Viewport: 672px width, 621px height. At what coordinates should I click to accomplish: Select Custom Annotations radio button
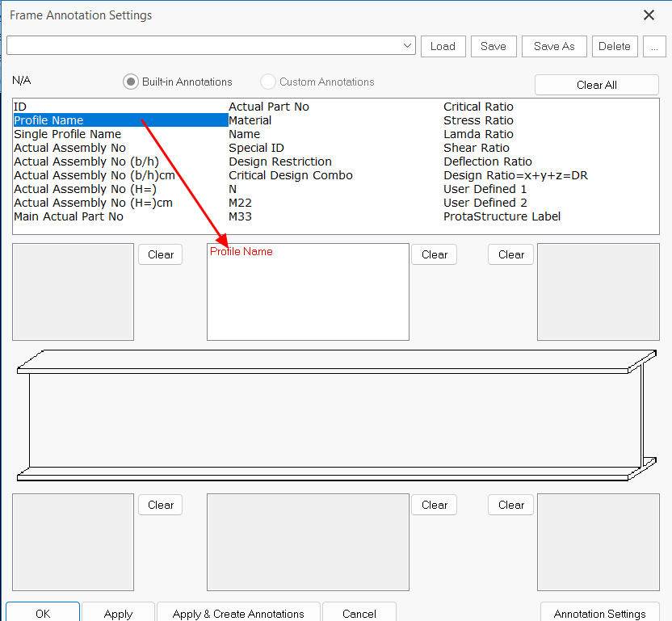click(x=268, y=82)
